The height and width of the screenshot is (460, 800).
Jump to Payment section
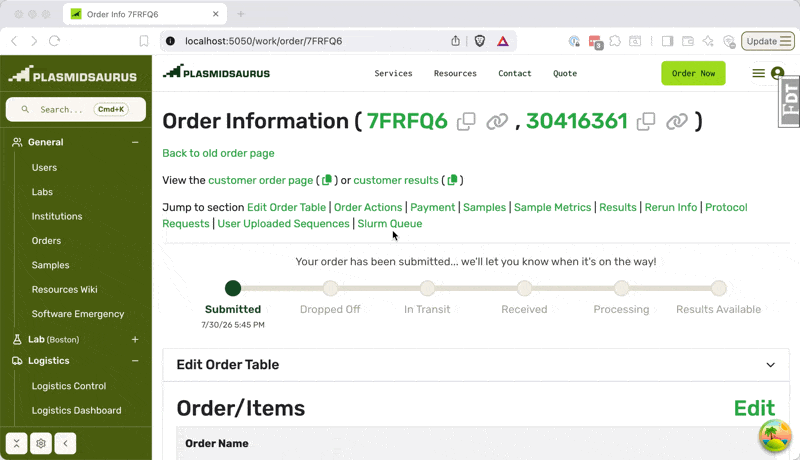click(x=433, y=207)
